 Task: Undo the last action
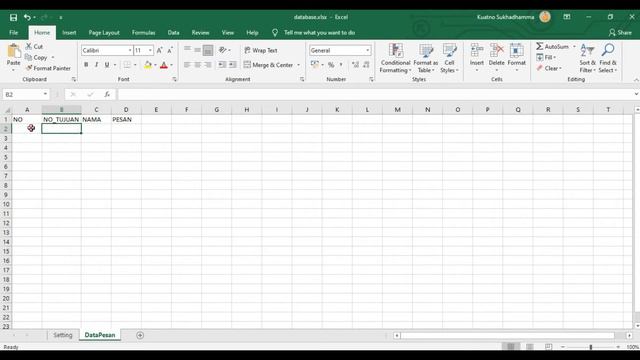[27, 17]
